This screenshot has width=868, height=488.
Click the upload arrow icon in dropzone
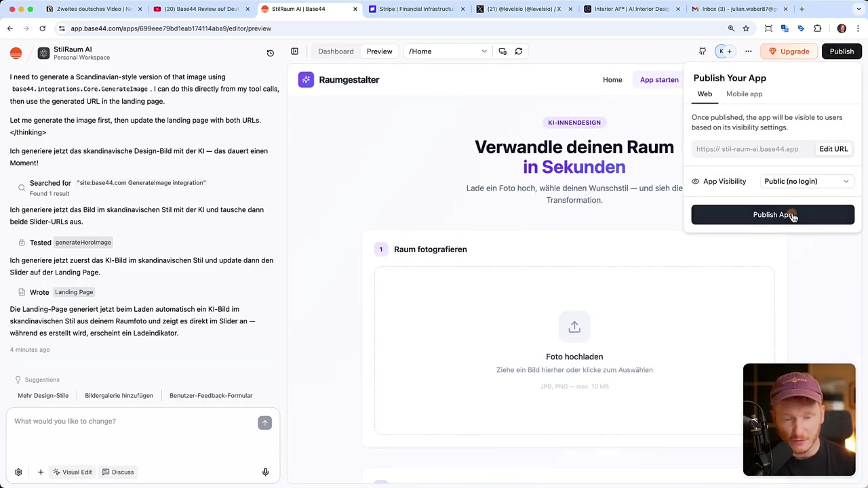[574, 327]
